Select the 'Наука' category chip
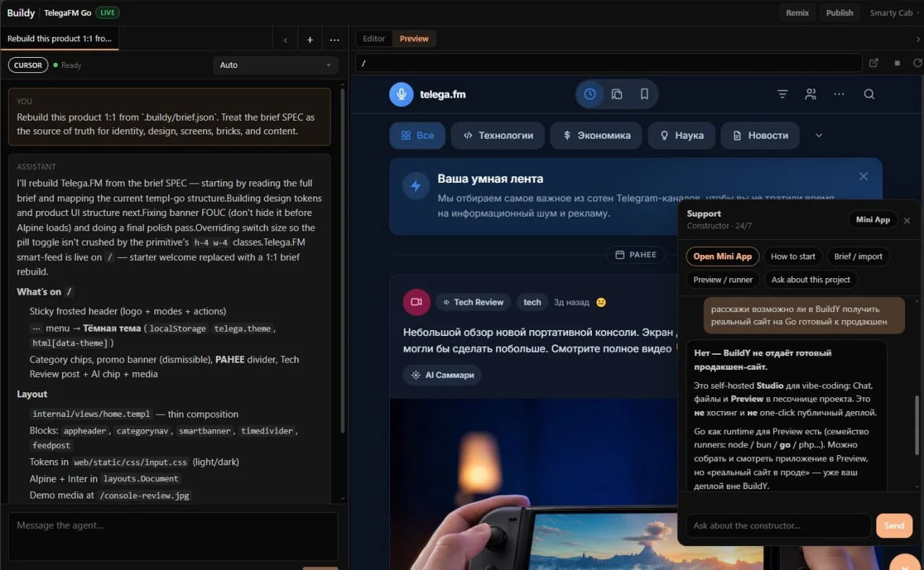This screenshot has width=924, height=570. tap(681, 135)
